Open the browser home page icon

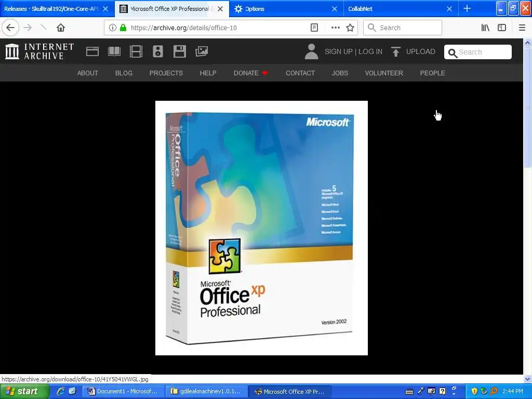(x=61, y=28)
